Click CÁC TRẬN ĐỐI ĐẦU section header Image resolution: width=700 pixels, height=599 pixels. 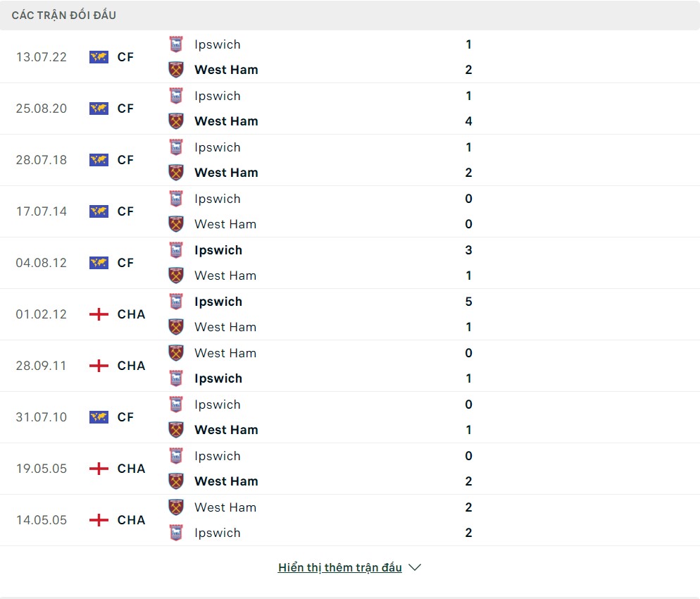point(64,15)
